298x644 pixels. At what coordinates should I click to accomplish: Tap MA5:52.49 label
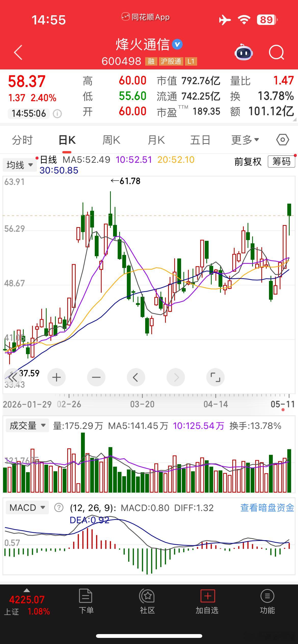point(86,160)
